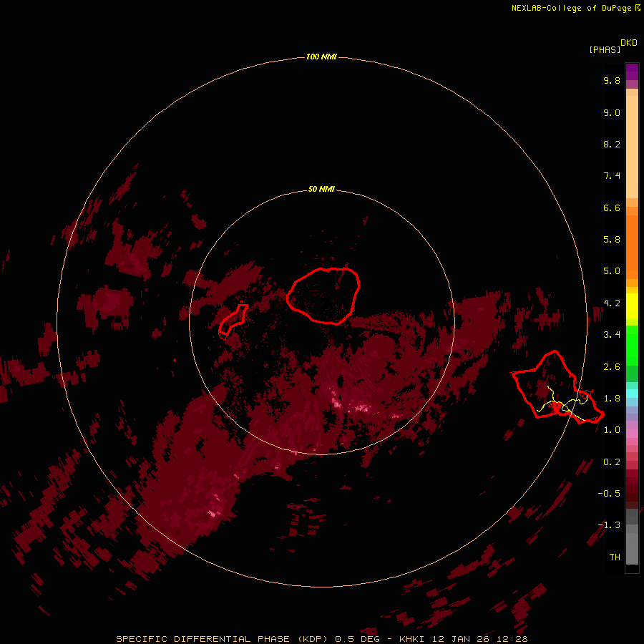
Task: Click the red island outline with yellow roads
Action: (x=557, y=387)
